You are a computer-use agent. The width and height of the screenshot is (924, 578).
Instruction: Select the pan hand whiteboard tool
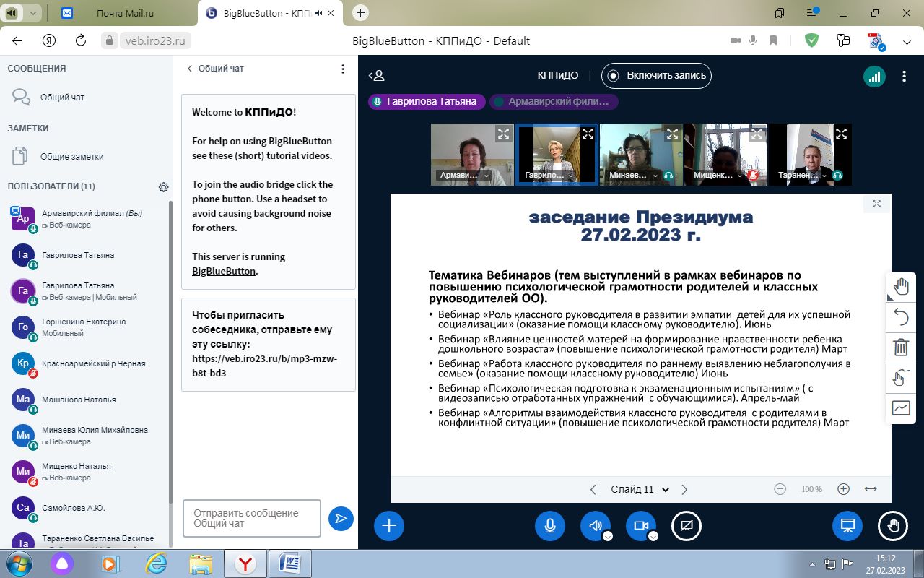pos(901,287)
